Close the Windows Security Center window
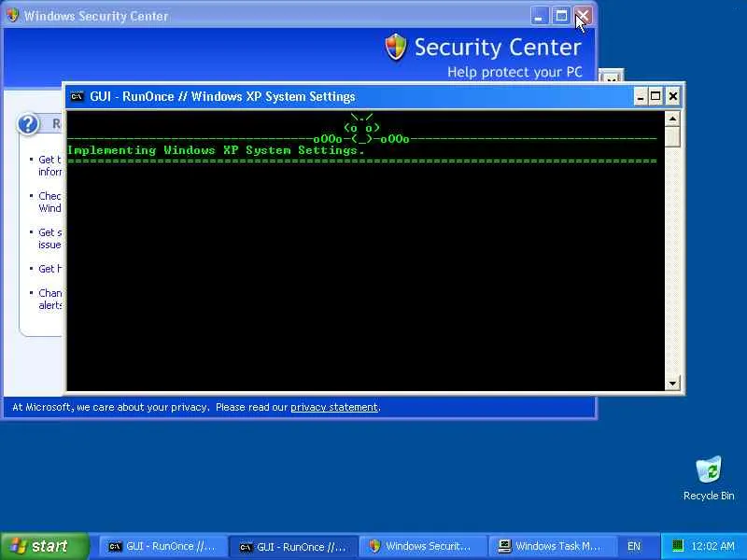The width and height of the screenshot is (747, 560). click(583, 16)
